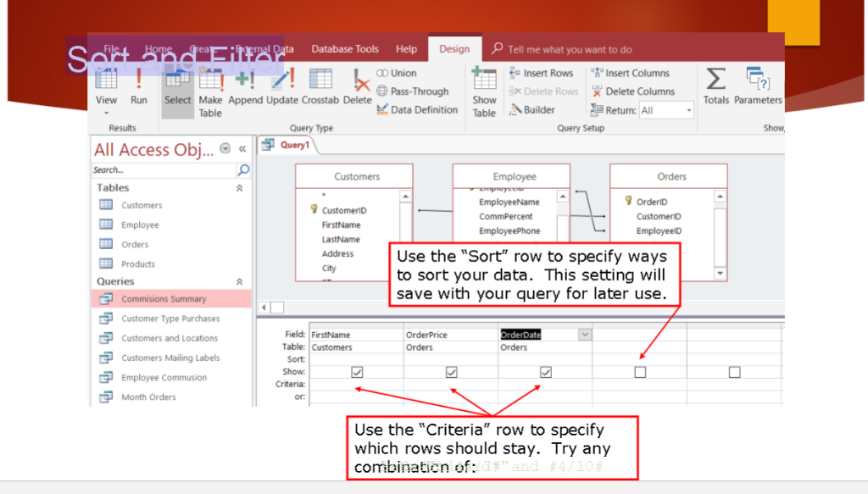Open the Database Tools ribbon tab
The width and height of the screenshot is (868, 494).
tap(345, 48)
